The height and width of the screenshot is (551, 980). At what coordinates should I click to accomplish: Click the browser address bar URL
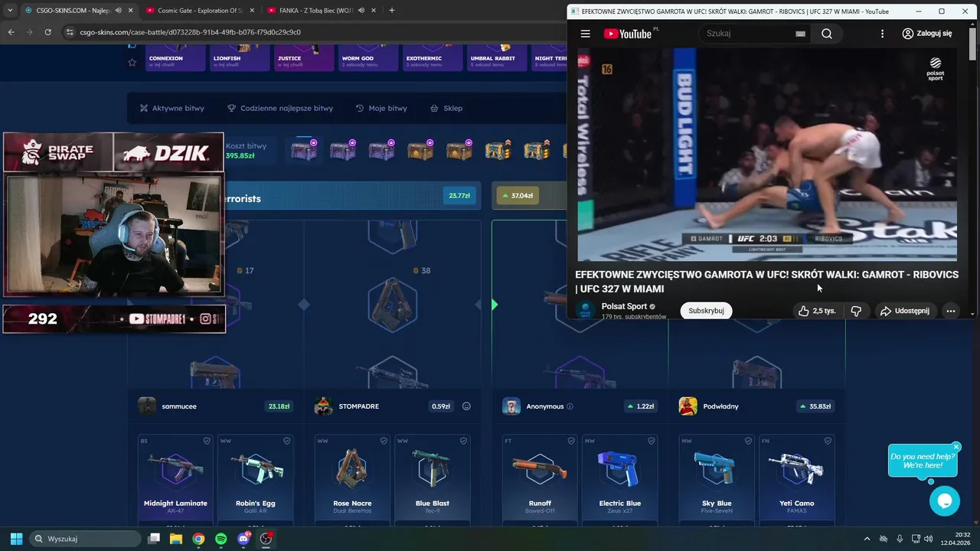(x=190, y=32)
